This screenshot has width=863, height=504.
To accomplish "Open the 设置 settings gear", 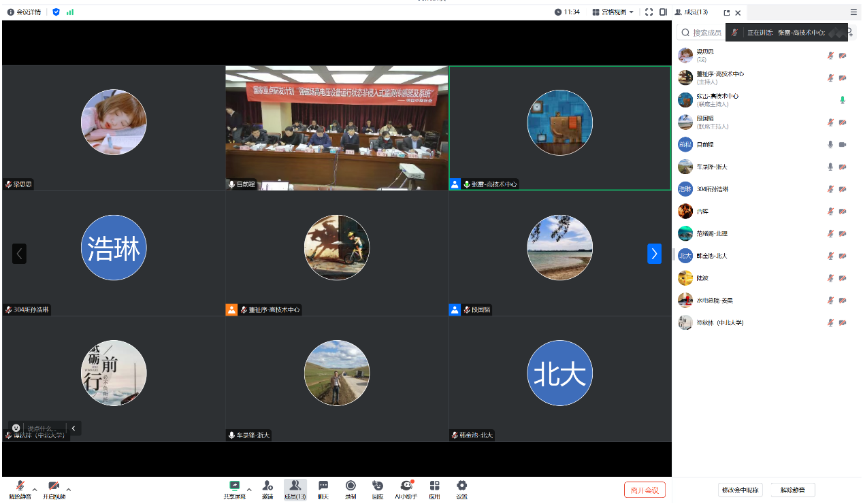I will 461,488.
